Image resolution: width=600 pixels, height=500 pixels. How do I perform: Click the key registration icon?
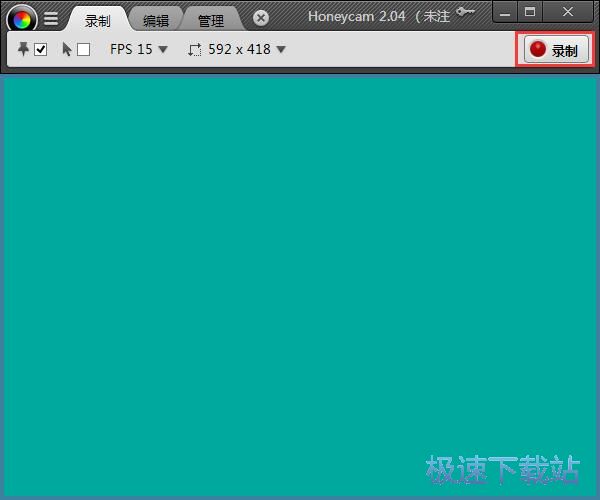tap(465, 11)
